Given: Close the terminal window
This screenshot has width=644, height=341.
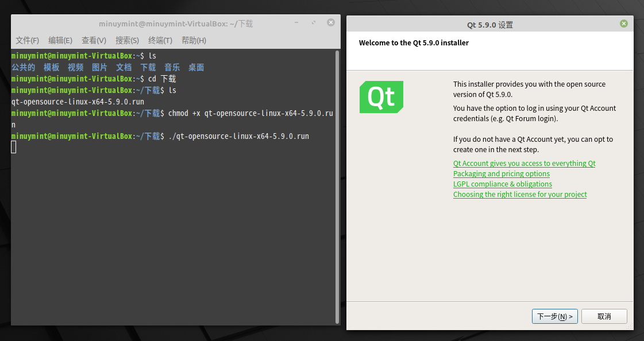Looking at the screenshot, I should [x=331, y=22].
